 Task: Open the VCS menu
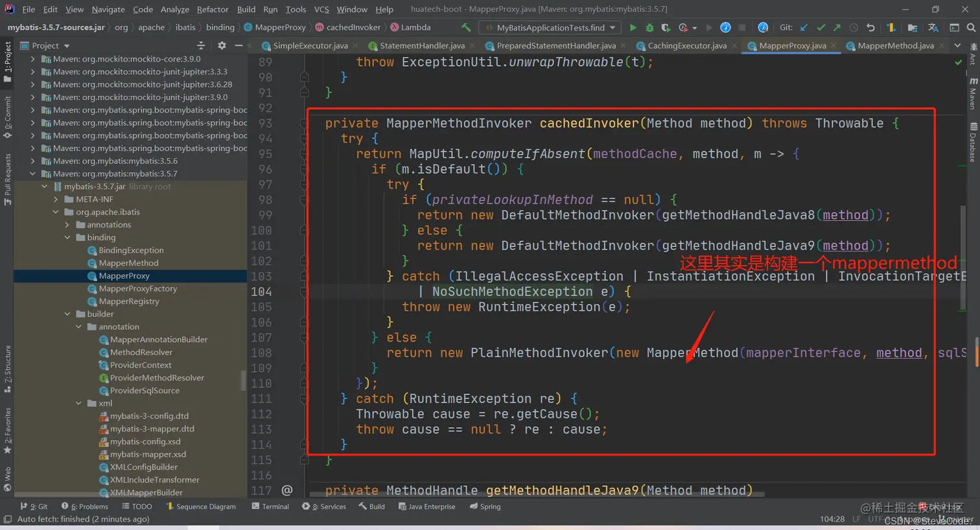321,9
